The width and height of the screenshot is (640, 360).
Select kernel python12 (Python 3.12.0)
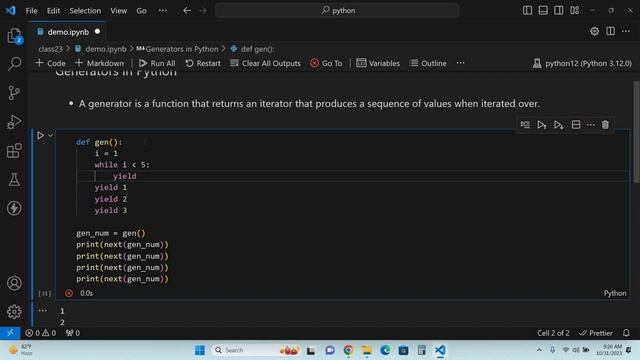pyautogui.click(x=582, y=63)
